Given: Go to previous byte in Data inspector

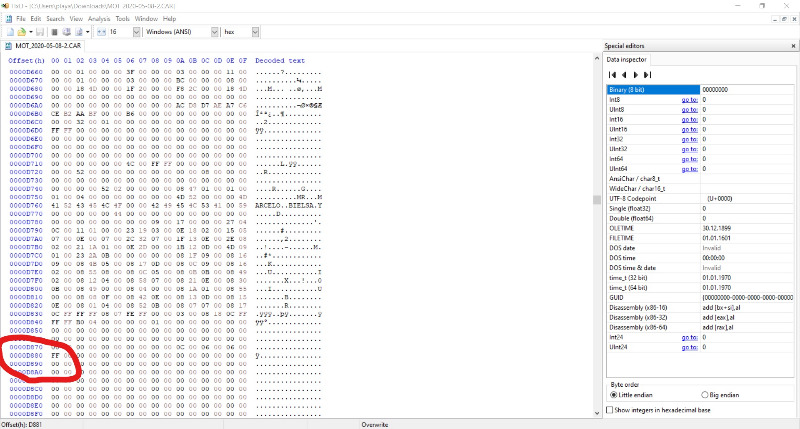Looking at the screenshot, I should pos(624,75).
